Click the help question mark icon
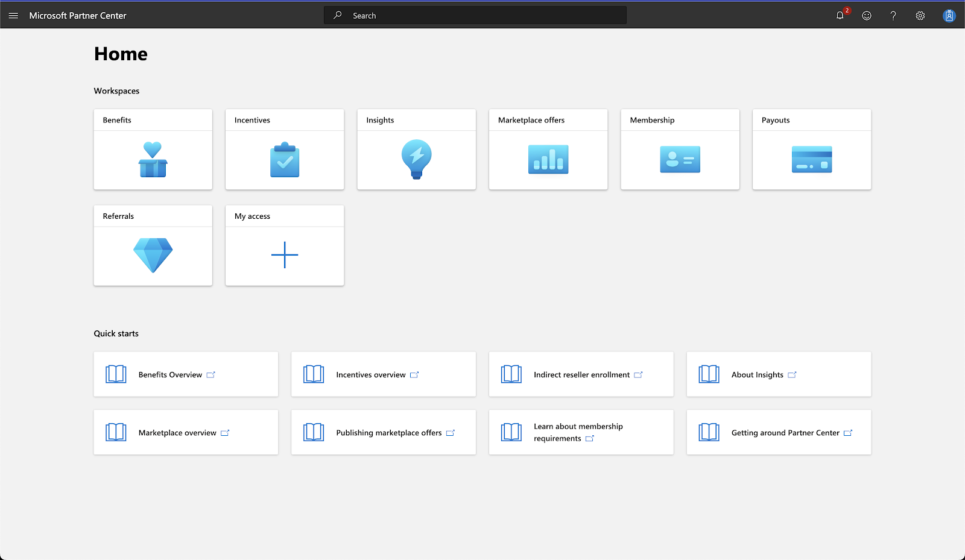Viewport: 965px width, 560px height. tap(893, 16)
